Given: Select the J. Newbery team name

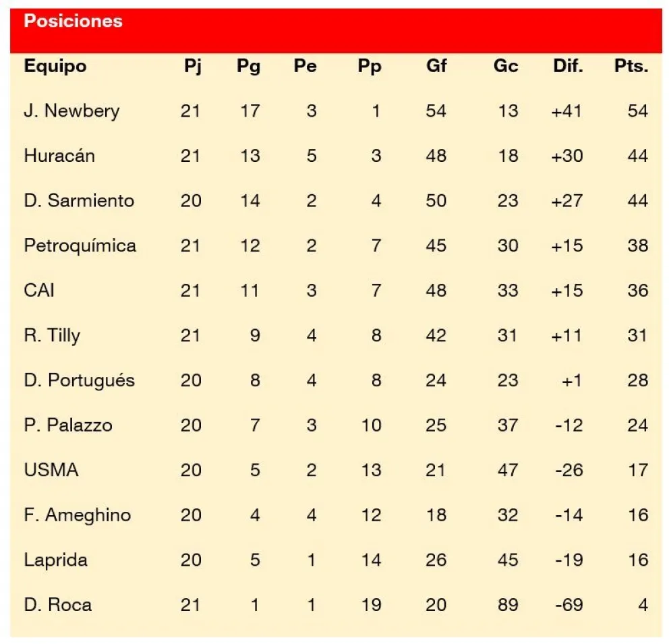Looking at the screenshot, I should pos(71,111).
